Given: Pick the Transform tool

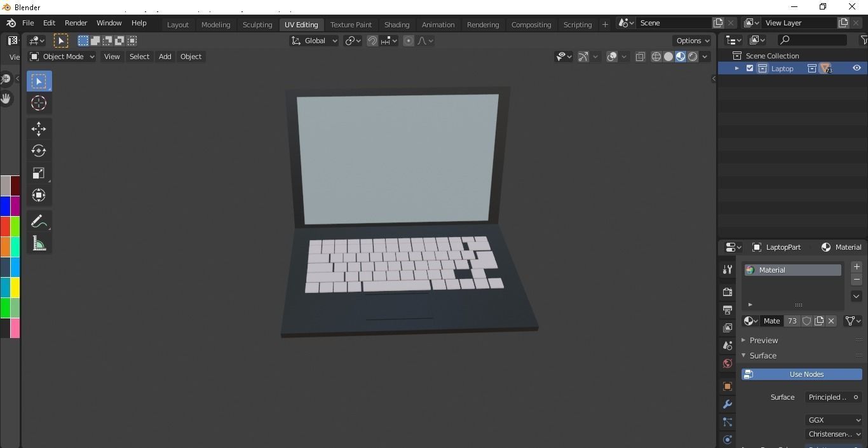Looking at the screenshot, I should [x=39, y=195].
